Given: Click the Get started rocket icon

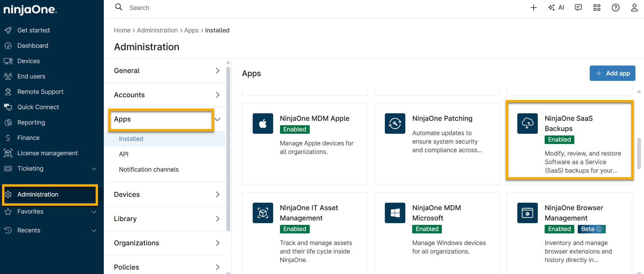Looking at the screenshot, I should coord(8,30).
